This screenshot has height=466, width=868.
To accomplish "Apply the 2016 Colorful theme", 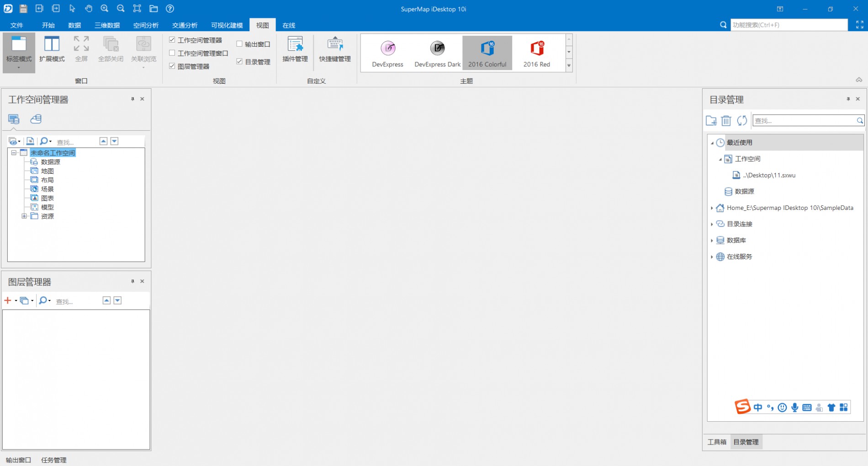I will pos(487,53).
